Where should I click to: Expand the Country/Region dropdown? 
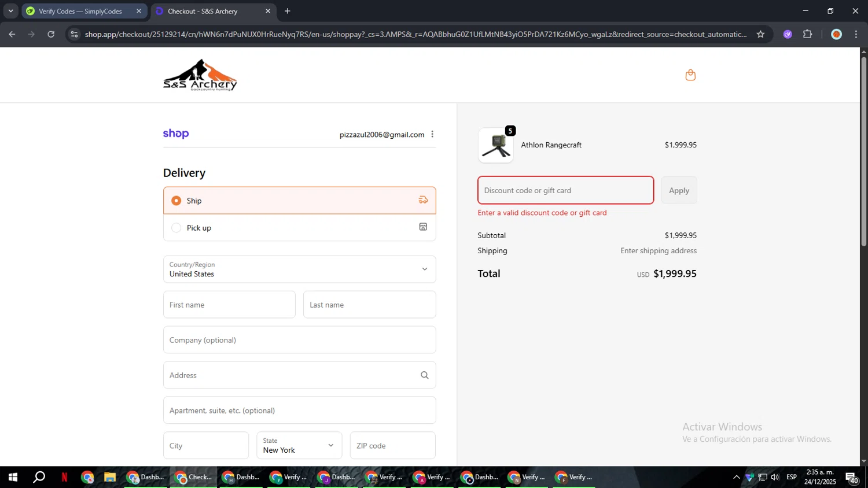coord(299,269)
